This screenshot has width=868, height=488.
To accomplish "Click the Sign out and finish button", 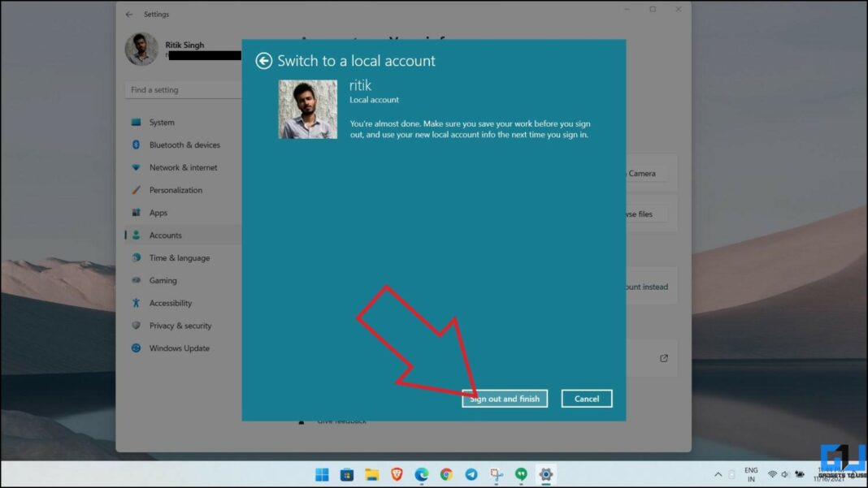I will point(504,398).
